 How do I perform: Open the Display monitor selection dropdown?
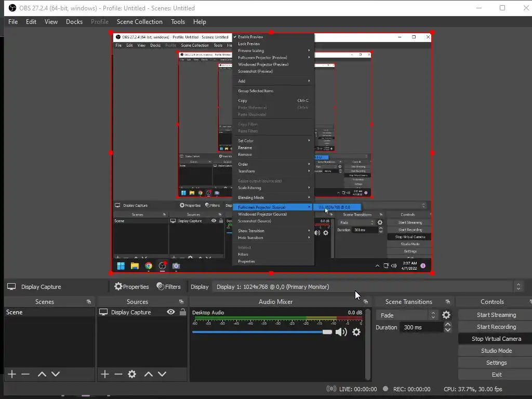(367, 287)
